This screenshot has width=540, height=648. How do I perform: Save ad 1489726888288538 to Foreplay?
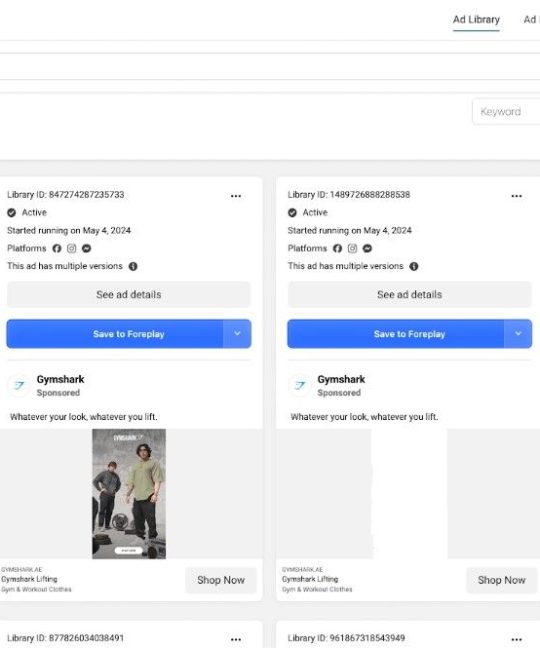[x=395, y=334]
